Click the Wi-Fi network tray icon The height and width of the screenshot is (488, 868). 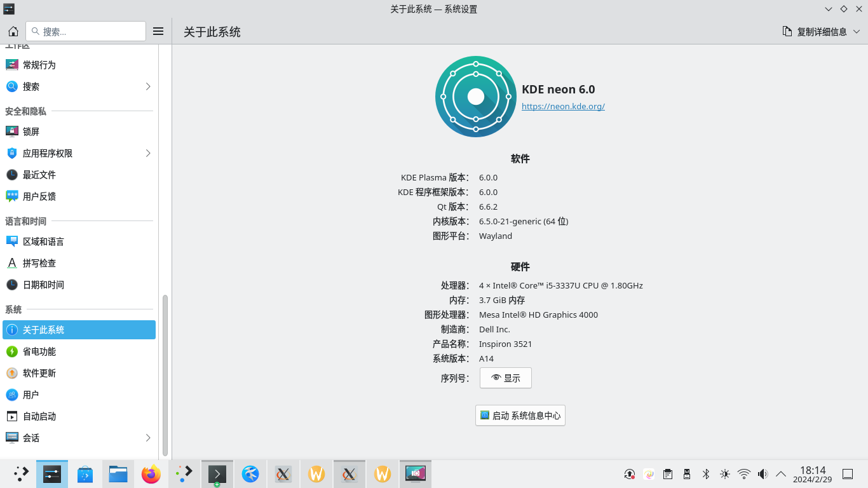tap(743, 474)
